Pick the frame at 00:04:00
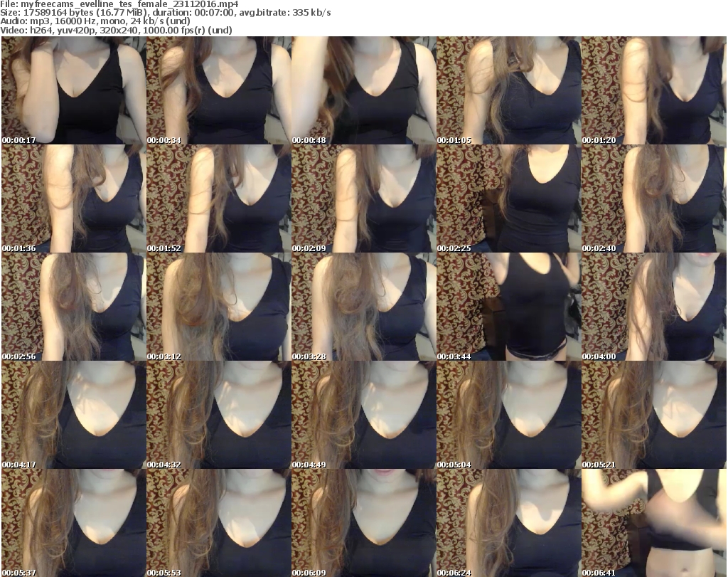Viewport: 728px width, 577px height. click(x=654, y=307)
